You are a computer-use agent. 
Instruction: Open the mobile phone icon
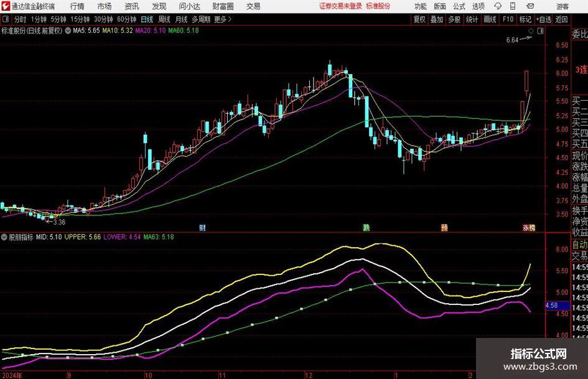click(x=513, y=6)
